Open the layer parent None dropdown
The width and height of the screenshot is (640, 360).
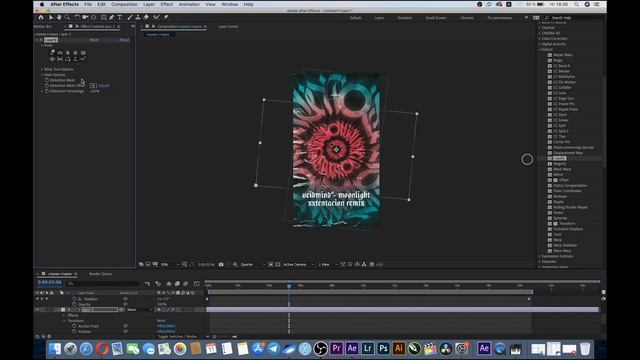pyautogui.click(x=140, y=310)
